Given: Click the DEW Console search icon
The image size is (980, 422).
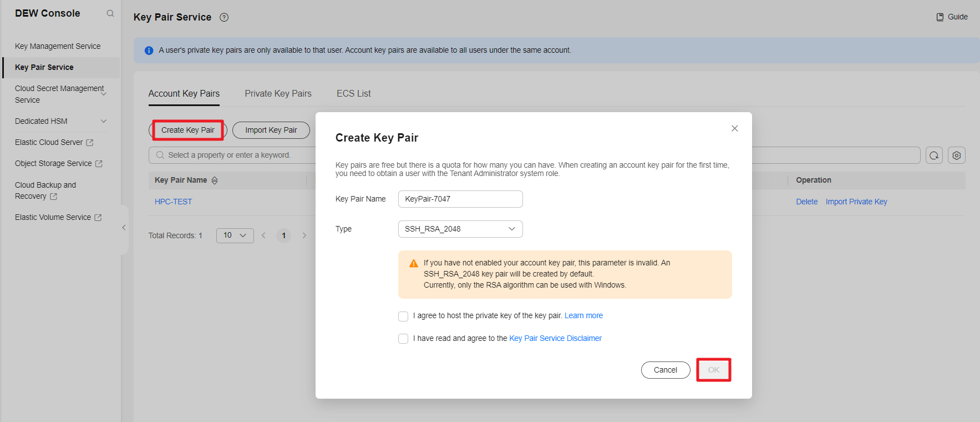Looking at the screenshot, I should [x=110, y=13].
